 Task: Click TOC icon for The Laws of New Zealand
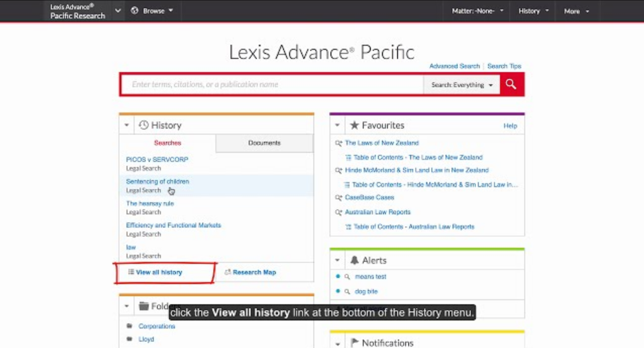point(349,158)
